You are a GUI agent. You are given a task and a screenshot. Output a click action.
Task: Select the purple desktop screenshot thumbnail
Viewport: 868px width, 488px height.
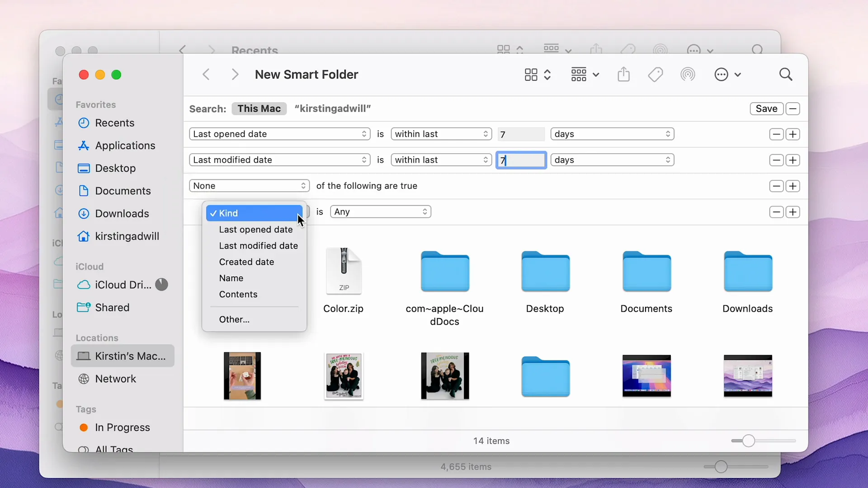click(748, 376)
